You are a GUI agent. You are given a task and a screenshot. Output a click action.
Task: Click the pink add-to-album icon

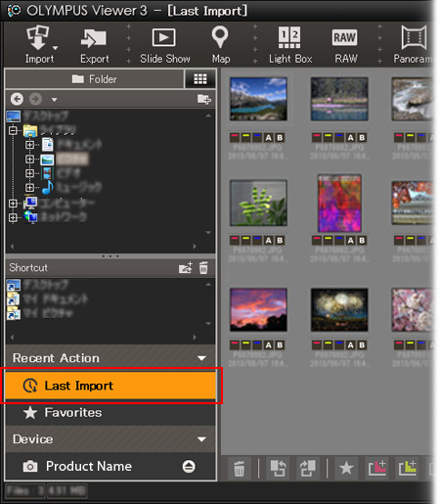[x=377, y=469]
